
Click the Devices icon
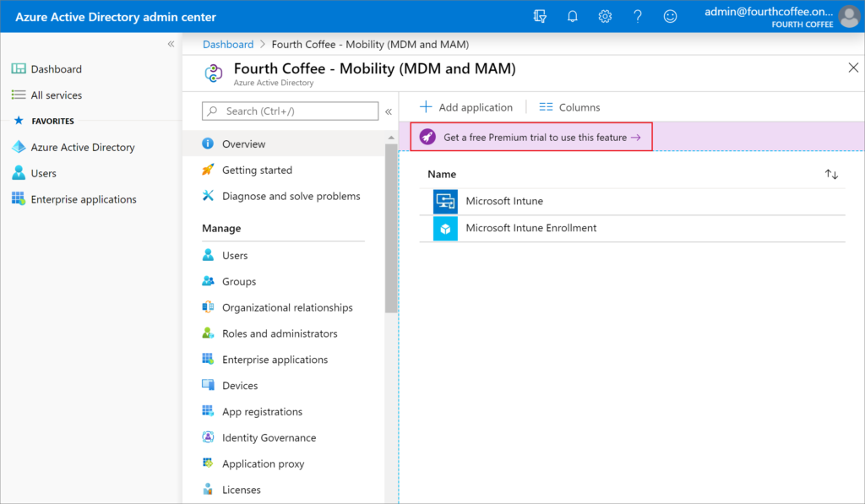coord(208,385)
